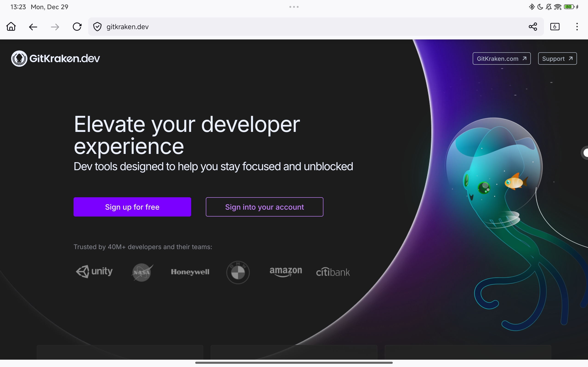This screenshot has width=588, height=367.
Task: Open the browser overflow menu
Action: point(577,27)
